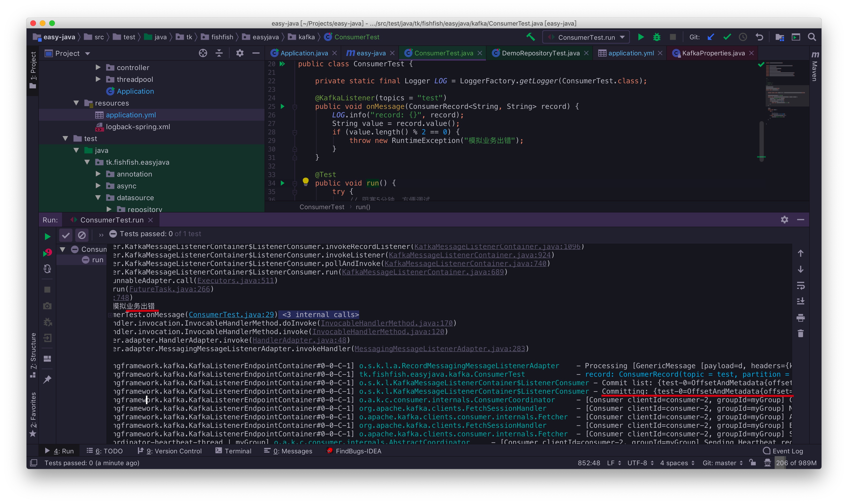
Task: Click Git update project arrow icon
Action: [x=711, y=37]
